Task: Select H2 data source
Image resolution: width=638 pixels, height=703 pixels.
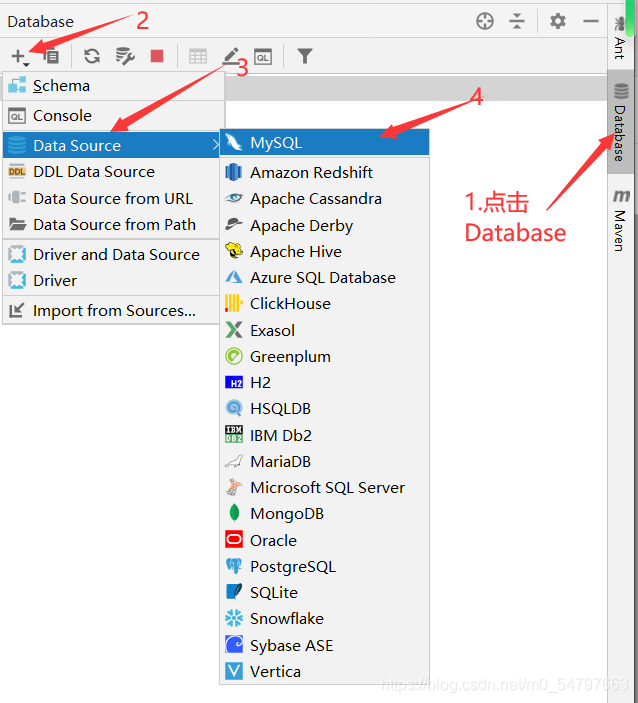Action: pos(325,382)
